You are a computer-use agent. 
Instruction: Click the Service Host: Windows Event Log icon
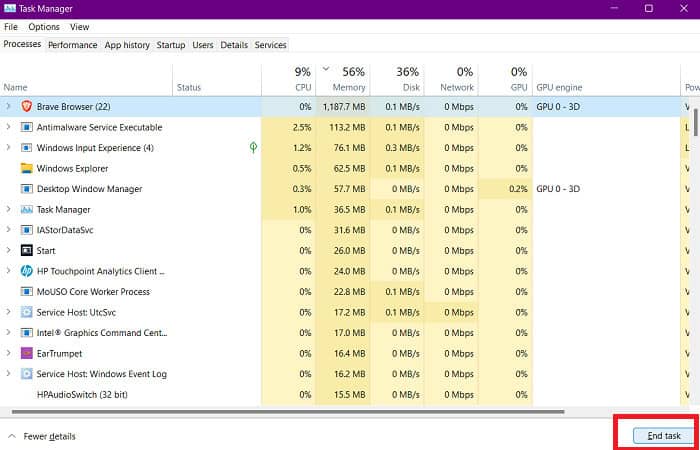click(27, 374)
